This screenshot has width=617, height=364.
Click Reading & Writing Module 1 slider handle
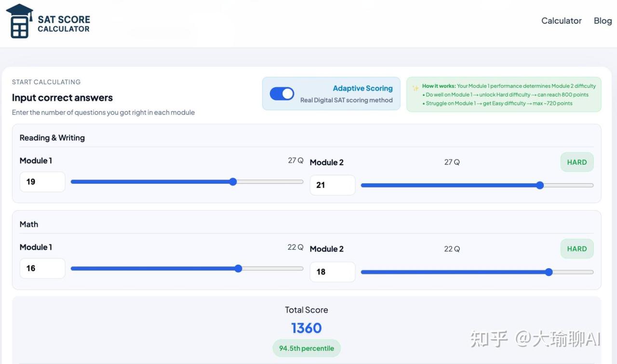coord(233,182)
